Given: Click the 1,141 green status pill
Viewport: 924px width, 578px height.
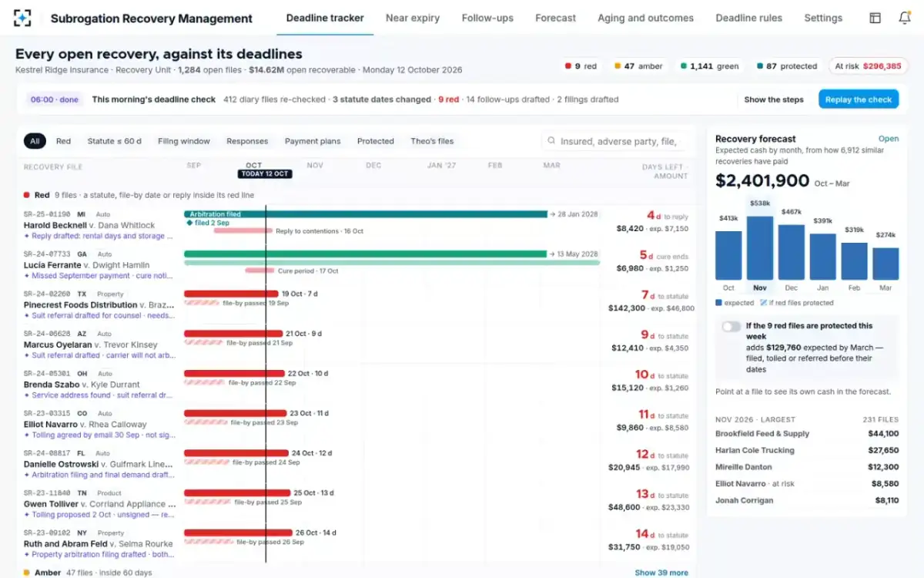Looking at the screenshot, I should pos(709,66).
